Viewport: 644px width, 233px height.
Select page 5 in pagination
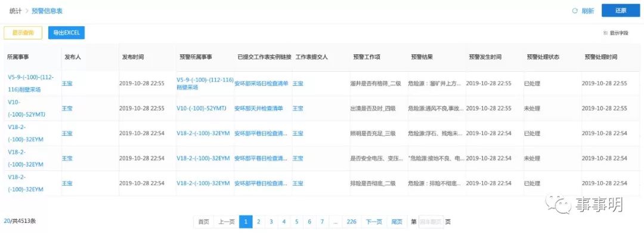[296, 222]
